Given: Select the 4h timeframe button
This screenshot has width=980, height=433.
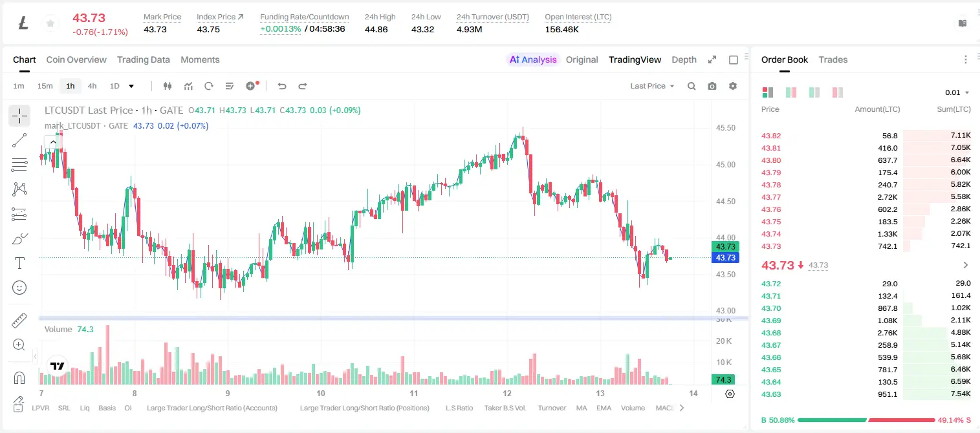Looking at the screenshot, I should 93,86.
